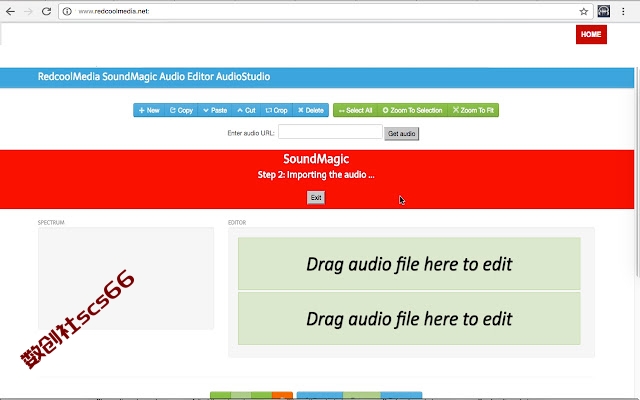Open the browser extension icon
The width and height of the screenshot is (640, 400).
click(604, 11)
